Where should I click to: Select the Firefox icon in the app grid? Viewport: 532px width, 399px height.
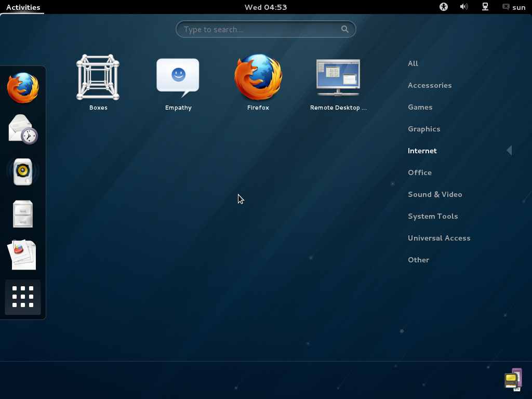[x=258, y=78]
